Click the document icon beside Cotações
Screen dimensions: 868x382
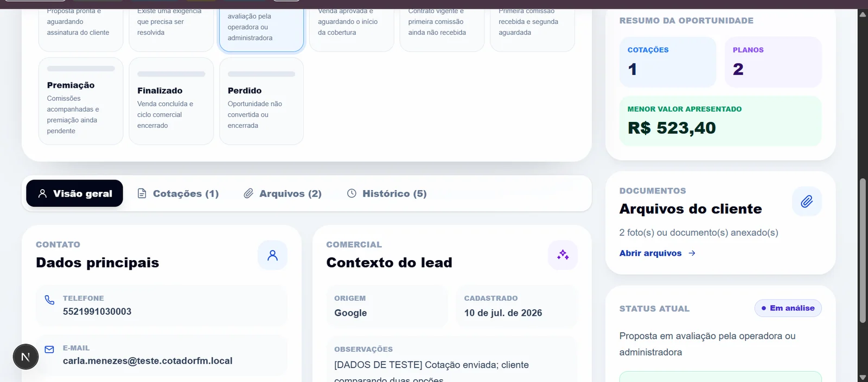[142, 193]
